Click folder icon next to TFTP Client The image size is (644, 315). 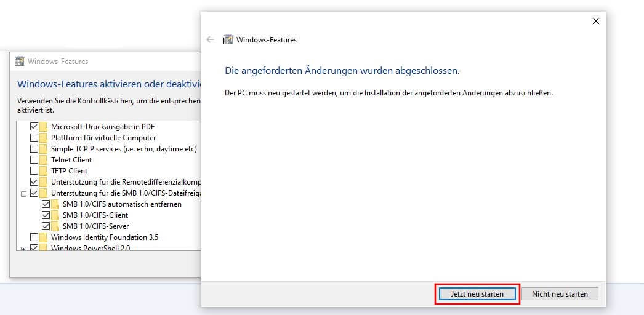point(44,170)
